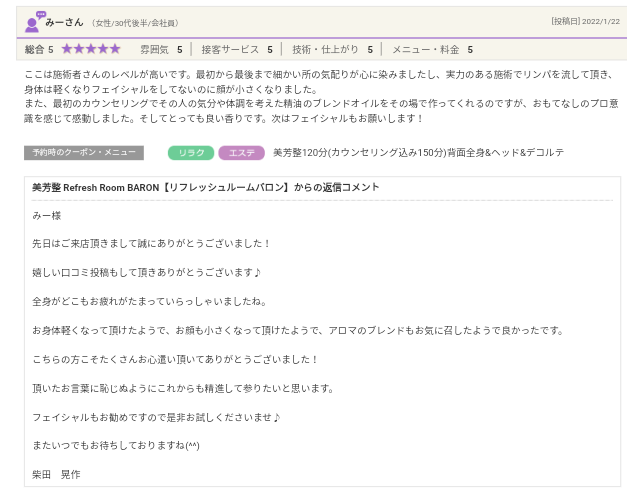Image resolution: width=627 pixels, height=490 pixels.
Task: Click the green リラク tag
Action: coord(190,153)
